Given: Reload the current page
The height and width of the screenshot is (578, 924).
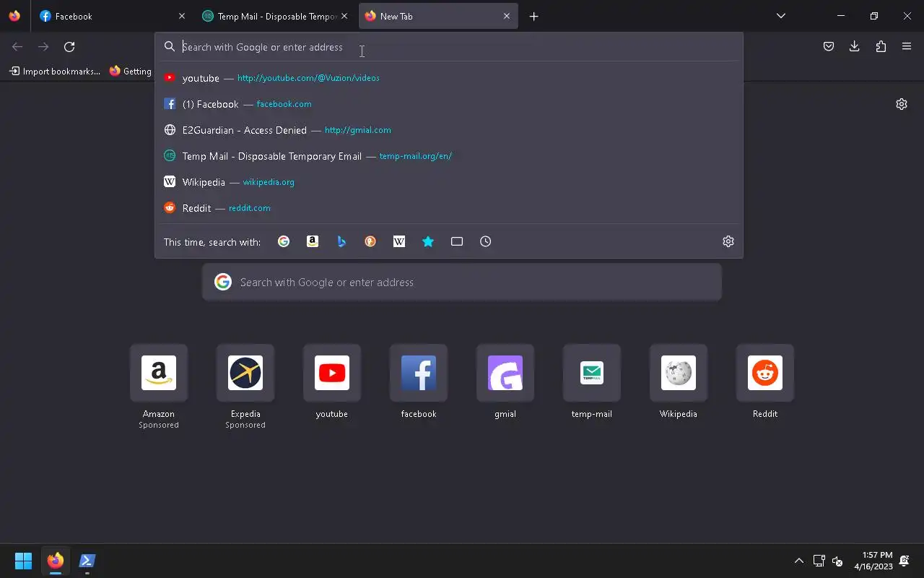Looking at the screenshot, I should point(69,46).
